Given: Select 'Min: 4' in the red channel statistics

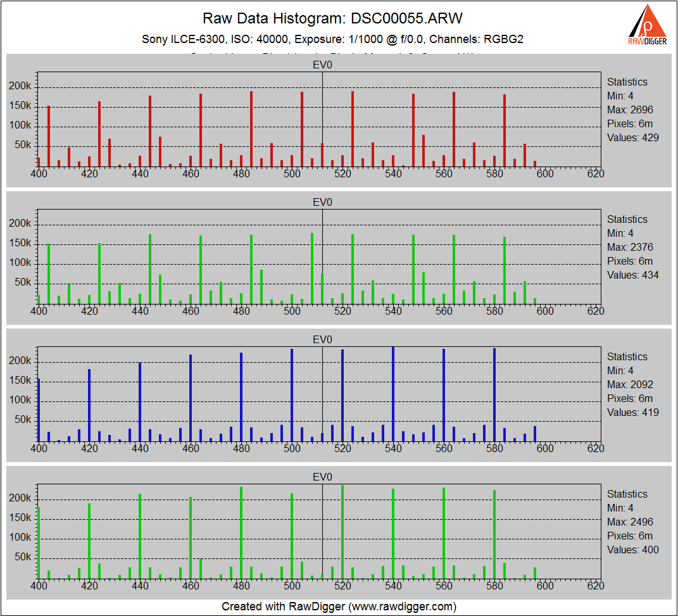Looking at the screenshot, I should [x=620, y=96].
